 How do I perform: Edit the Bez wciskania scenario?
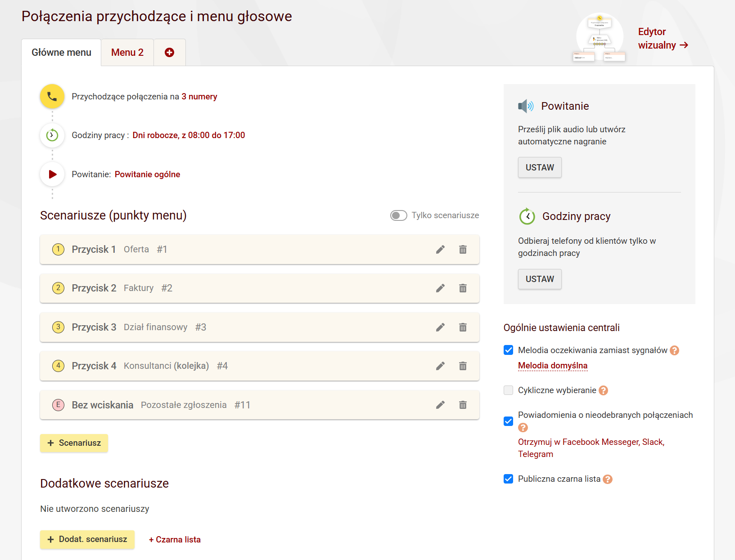pyautogui.click(x=440, y=405)
